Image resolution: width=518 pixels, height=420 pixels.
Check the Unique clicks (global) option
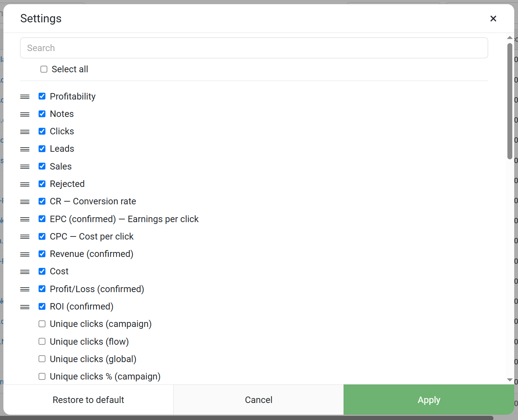pyautogui.click(x=42, y=359)
